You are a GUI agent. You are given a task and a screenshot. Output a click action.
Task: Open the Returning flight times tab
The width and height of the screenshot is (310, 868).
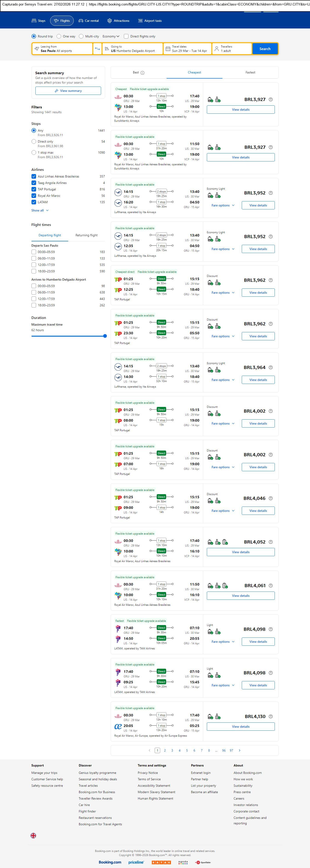[86, 235]
